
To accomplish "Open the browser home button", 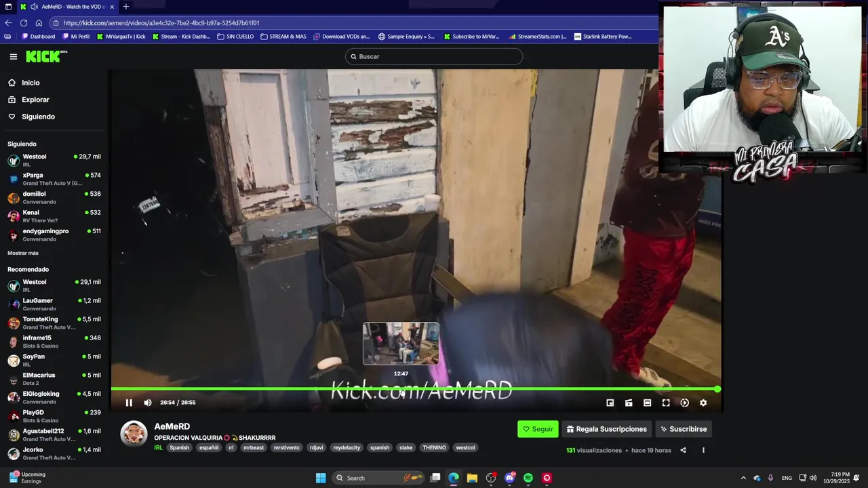I will point(39,23).
